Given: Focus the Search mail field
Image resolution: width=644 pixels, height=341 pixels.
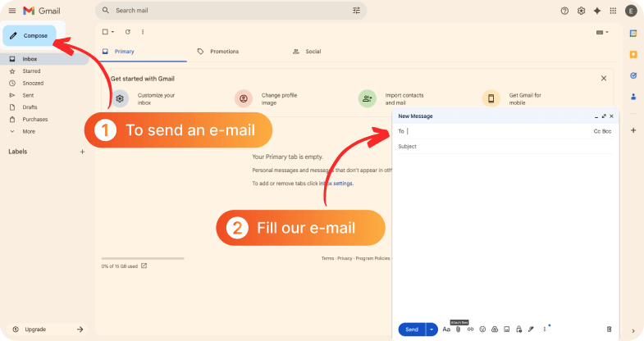Looking at the screenshot, I should (x=231, y=11).
